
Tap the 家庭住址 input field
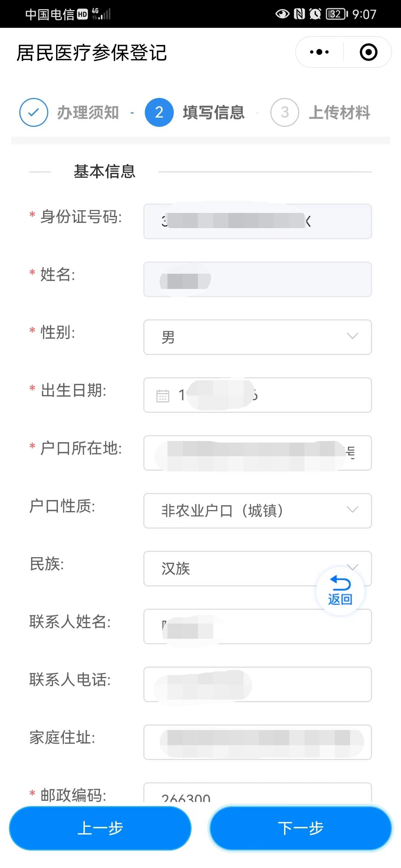pyautogui.click(x=257, y=742)
